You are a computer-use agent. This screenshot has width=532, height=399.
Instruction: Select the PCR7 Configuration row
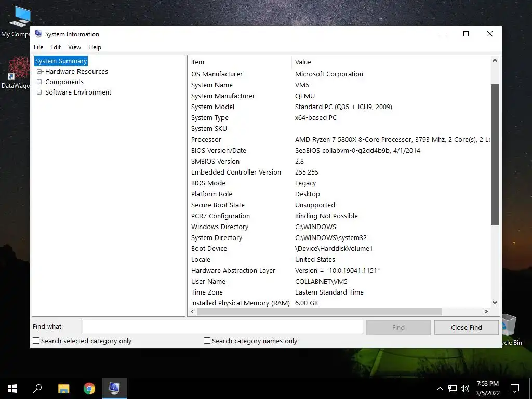click(340, 216)
